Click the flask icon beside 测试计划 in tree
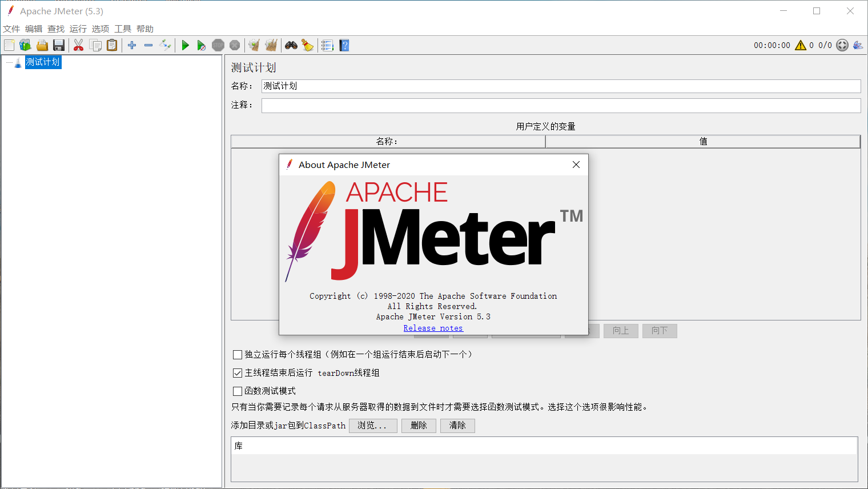Image resolution: width=868 pixels, height=489 pixels. 18,62
